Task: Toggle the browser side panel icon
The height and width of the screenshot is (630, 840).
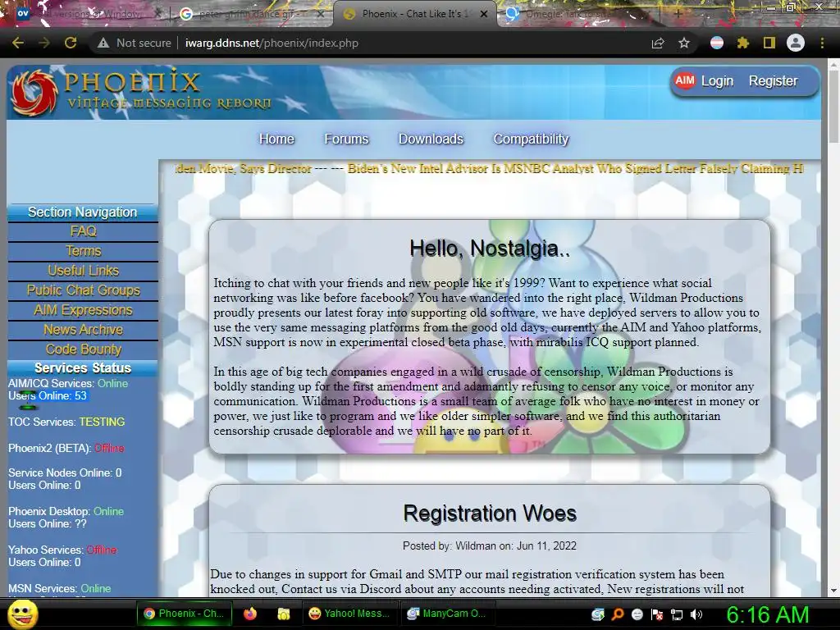Action: click(769, 43)
